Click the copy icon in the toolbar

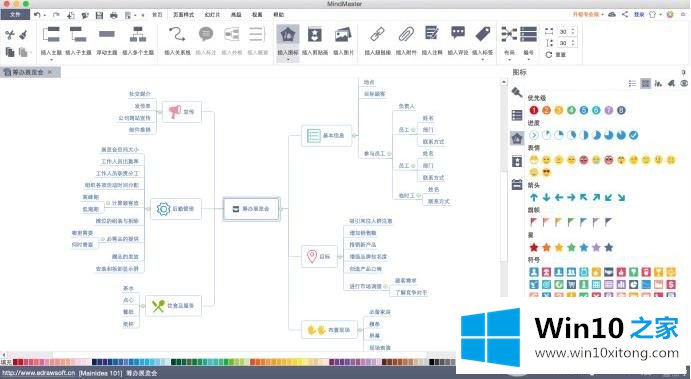10,52
